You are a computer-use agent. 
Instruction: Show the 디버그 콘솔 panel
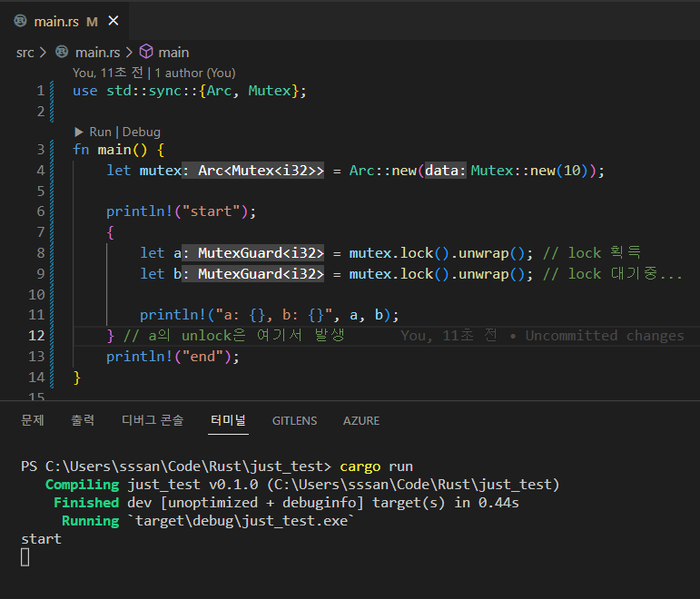pos(153,420)
